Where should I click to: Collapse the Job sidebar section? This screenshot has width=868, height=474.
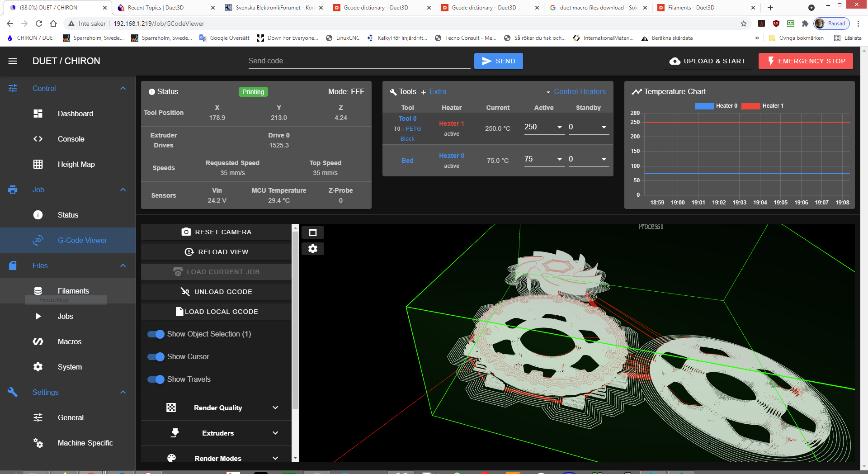[123, 190]
